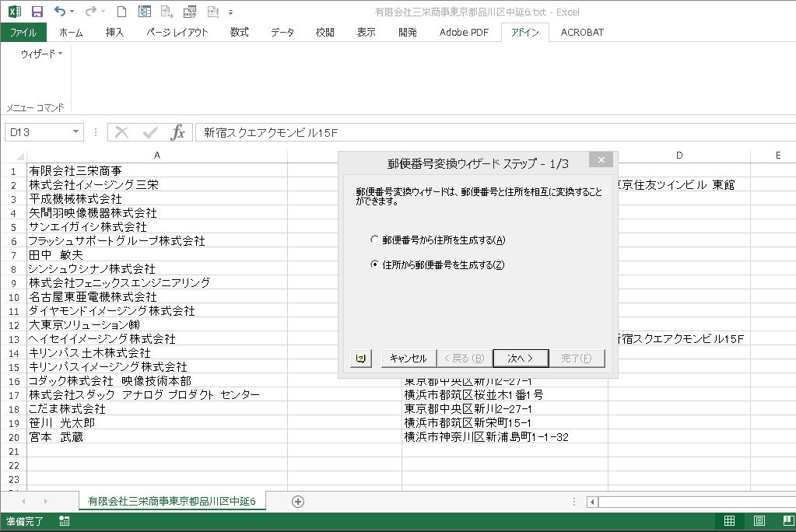Image resolution: width=796 pixels, height=532 pixels.
Task: Switch to the 数式 ribbon tab
Action: point(239,32)
